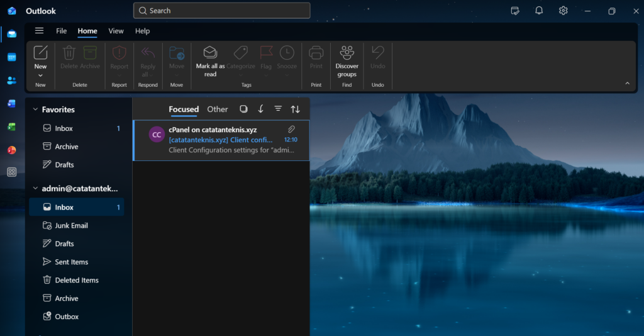Image resolution: width=644 pixels, height=336 pixels.
Task: Switch to the Focused inbox tab
Action: coord(184,109)
